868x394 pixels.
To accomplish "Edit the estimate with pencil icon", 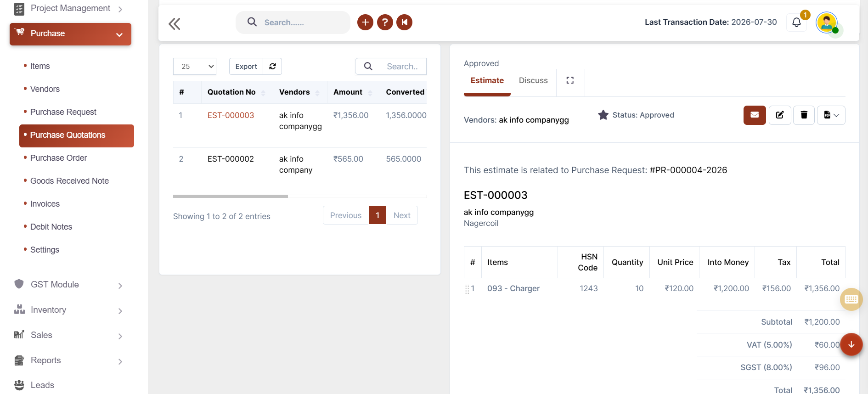I will point(780,115).
